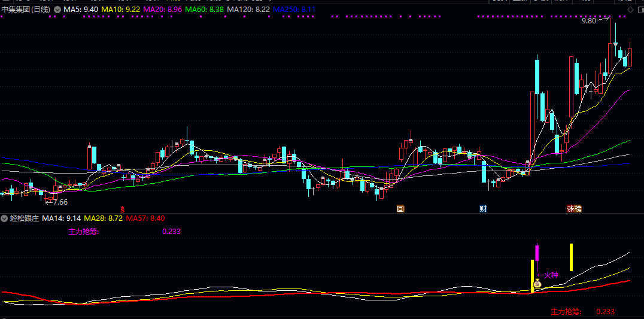The height and width of the screenshot is (319, 644).
Task: Click the 火种 signal label
Action: (550, 275)
